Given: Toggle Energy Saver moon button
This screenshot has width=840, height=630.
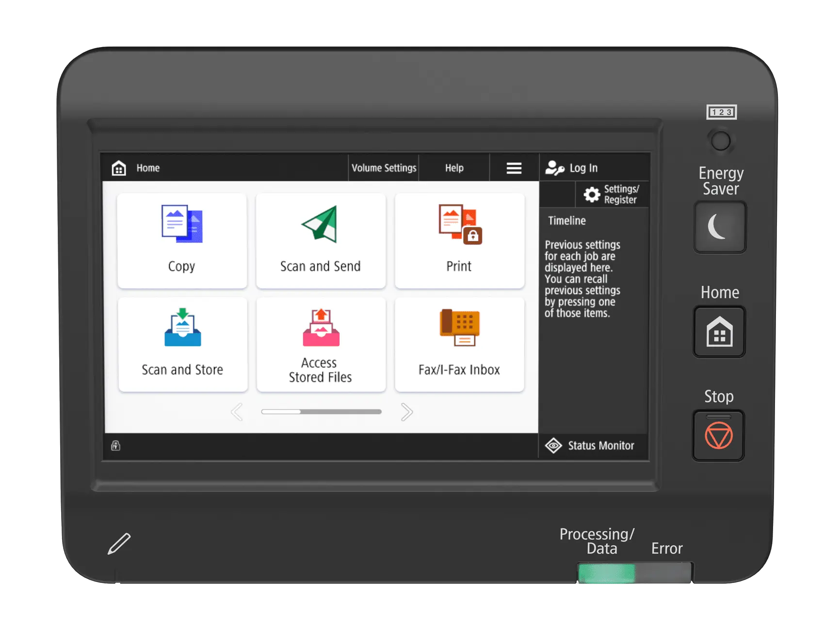Looking at the screenshot, I should click(719, 227).
